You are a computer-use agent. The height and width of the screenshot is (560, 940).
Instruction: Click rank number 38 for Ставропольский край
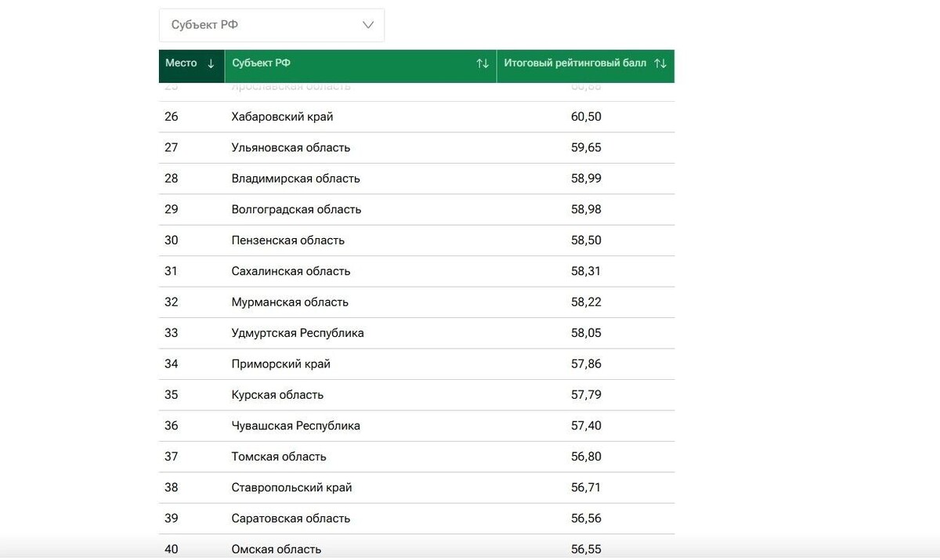[172, 488]
